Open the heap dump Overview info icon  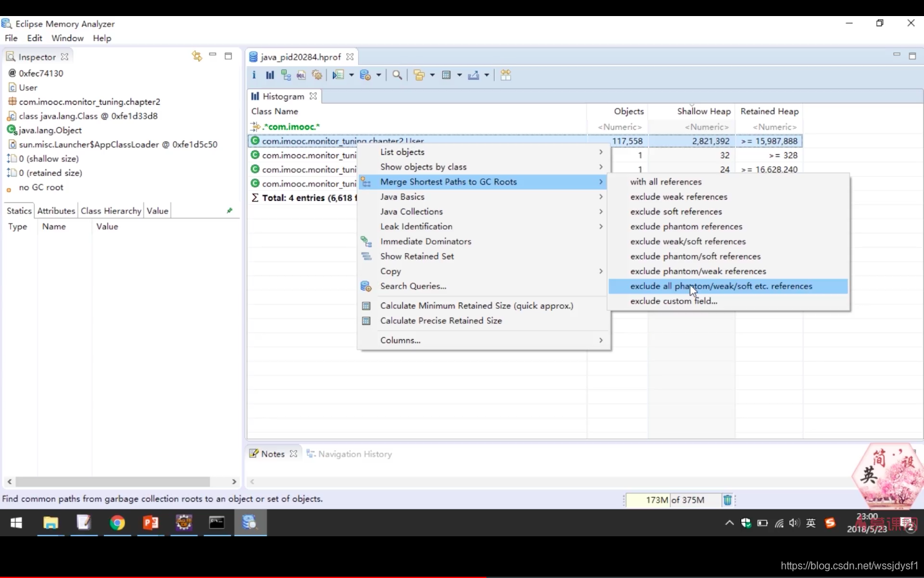coord(254,75)
